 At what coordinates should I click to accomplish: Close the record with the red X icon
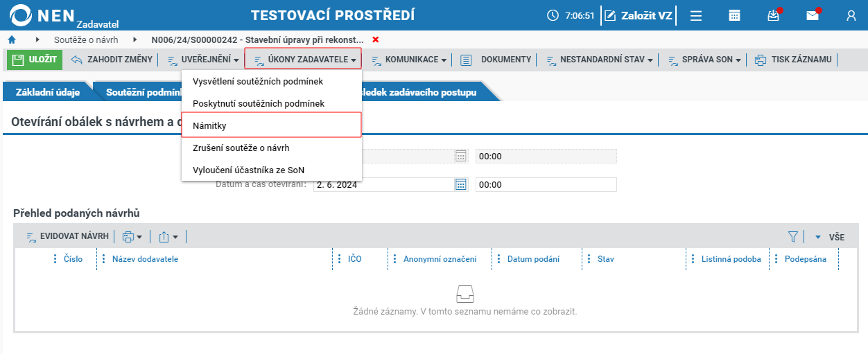[x=376, y=39]
